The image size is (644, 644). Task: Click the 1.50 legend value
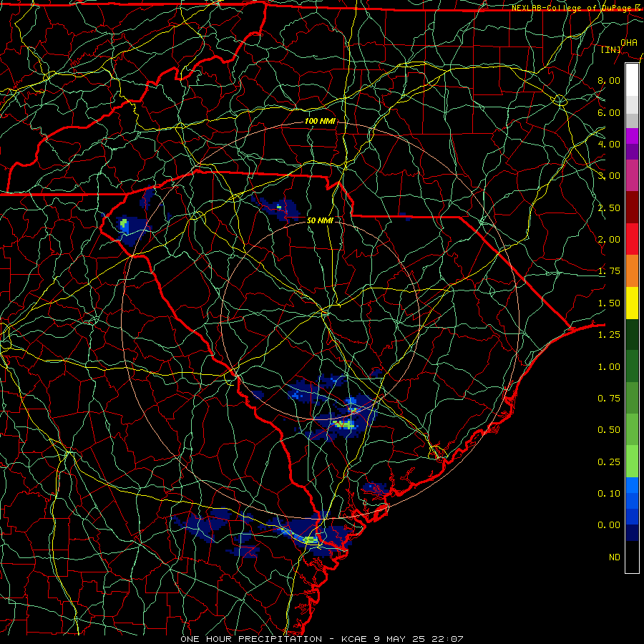609,303
